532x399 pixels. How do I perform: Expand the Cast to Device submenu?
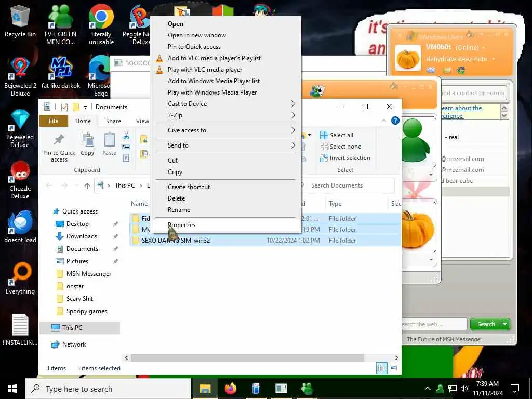225,104
